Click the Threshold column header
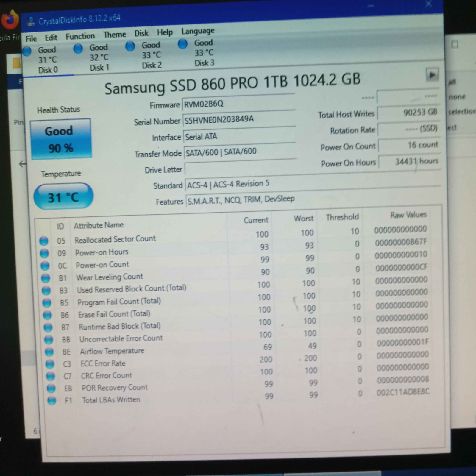Image resolution: width=476 pixels, height=476 pixels. tap(342, 217)
